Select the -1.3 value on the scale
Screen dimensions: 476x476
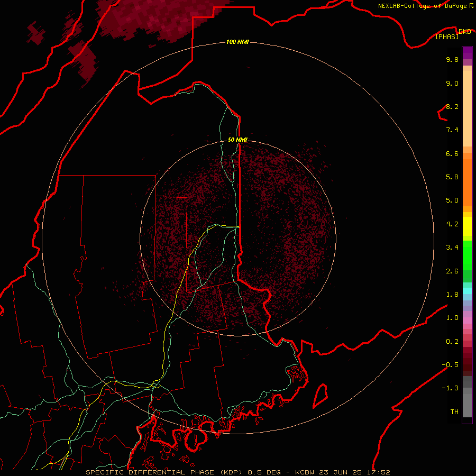click(450, 388)
